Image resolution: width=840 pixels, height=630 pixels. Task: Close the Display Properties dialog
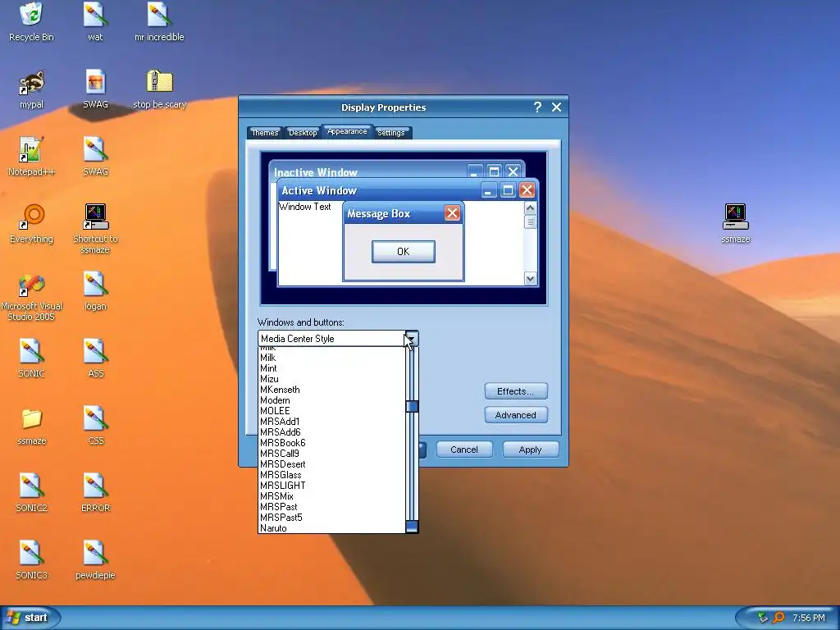557,107
